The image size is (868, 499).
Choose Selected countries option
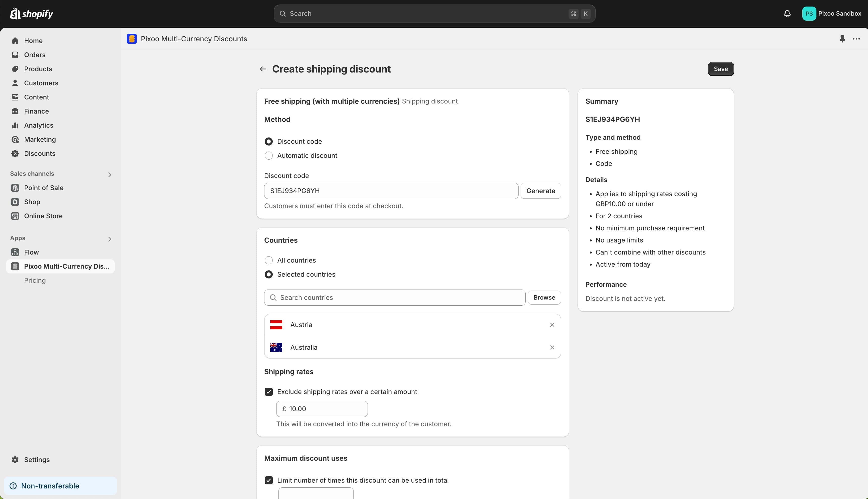[x=269, y=274]
